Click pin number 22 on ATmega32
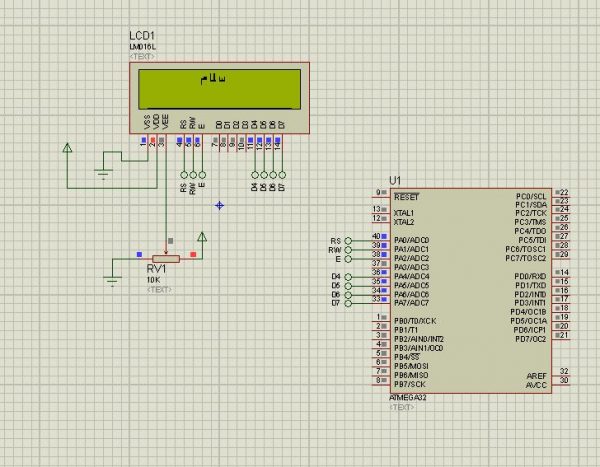 coord(564,192)
